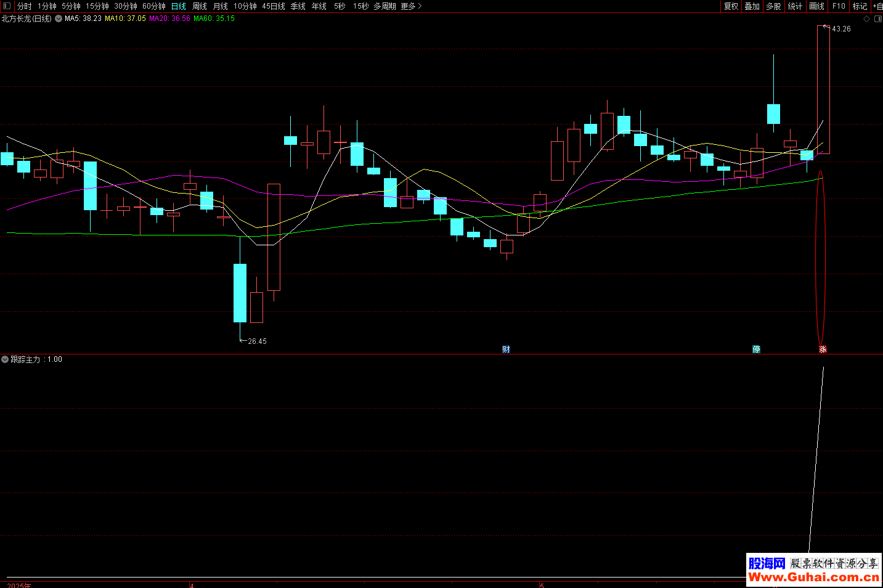This screenshot has width=883, height=588.
Task: Select the 10分钟 period
Action: 245,6
